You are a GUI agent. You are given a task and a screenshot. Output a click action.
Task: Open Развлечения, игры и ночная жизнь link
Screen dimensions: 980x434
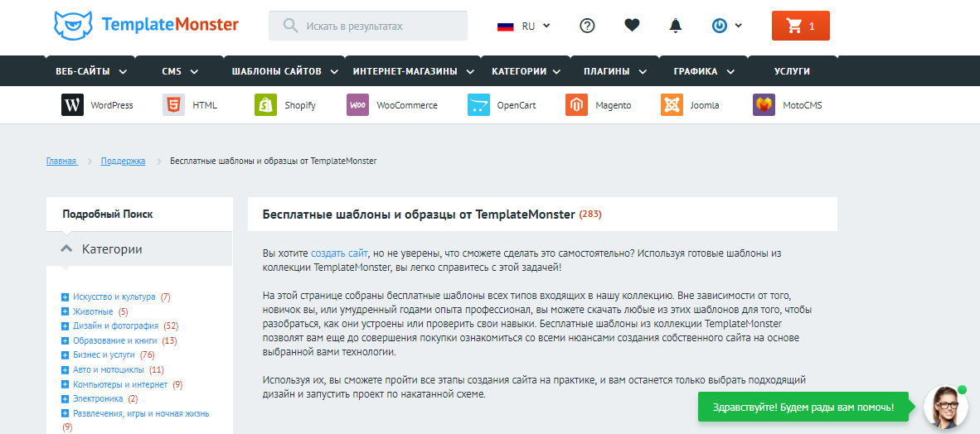pos(141,413)
